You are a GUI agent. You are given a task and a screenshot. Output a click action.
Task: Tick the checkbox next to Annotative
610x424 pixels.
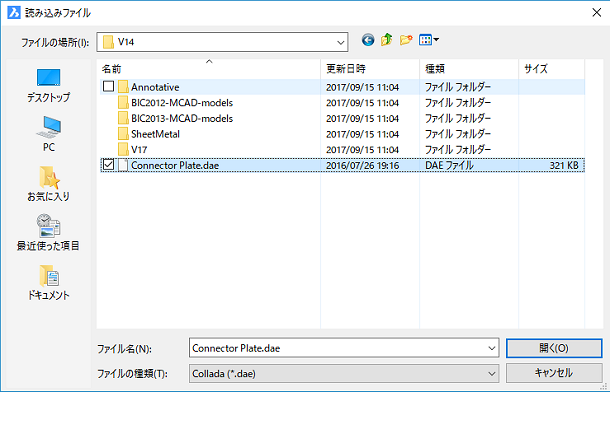pos(109,86)
